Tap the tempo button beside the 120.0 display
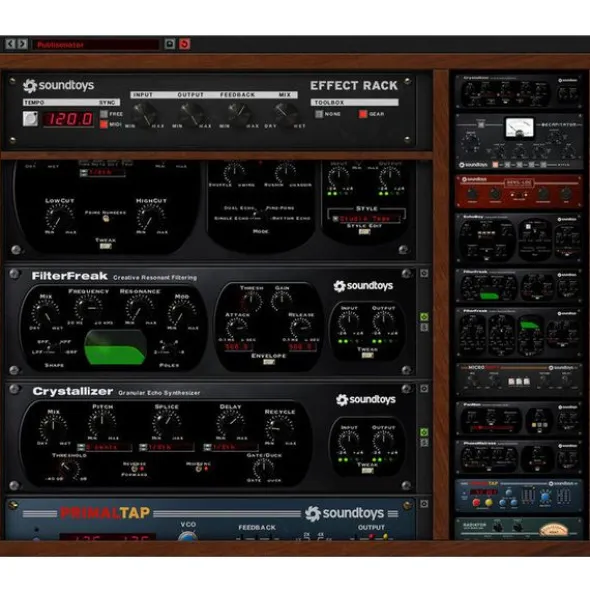This screenshot has width=590, height=591. point(30,119)
